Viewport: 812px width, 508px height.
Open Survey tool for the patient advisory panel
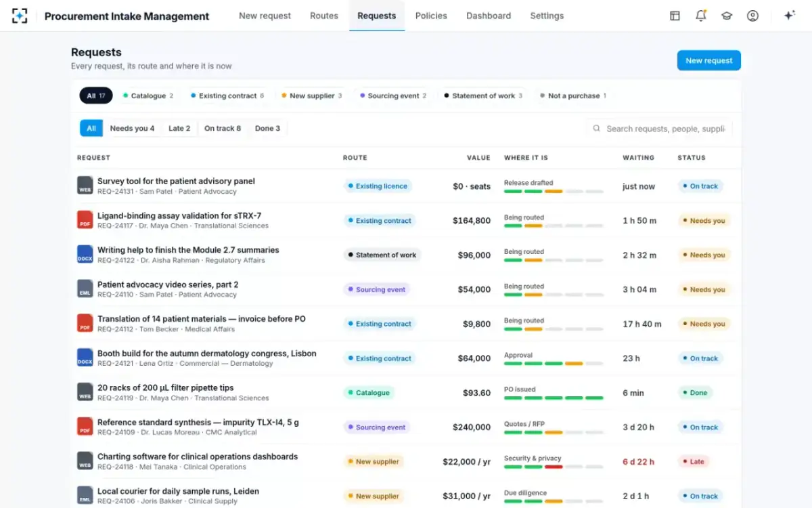(176, 181)
